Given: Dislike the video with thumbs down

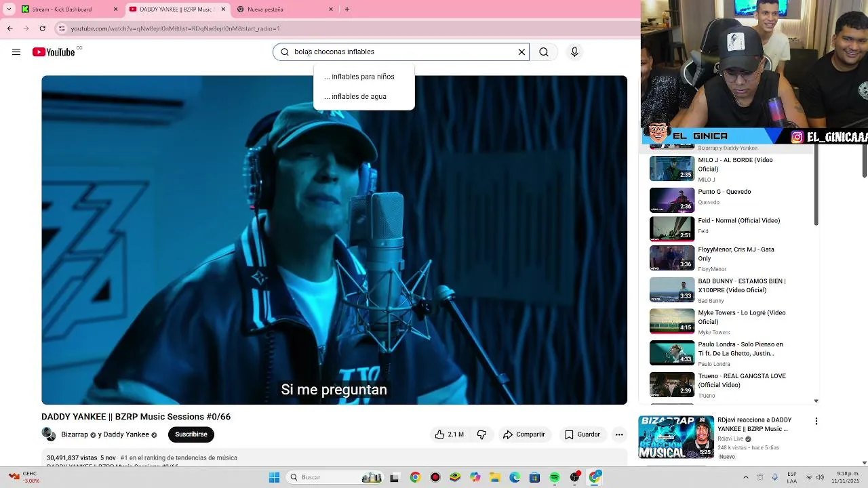Looking at the screenshot, I should tap(481, 434).
